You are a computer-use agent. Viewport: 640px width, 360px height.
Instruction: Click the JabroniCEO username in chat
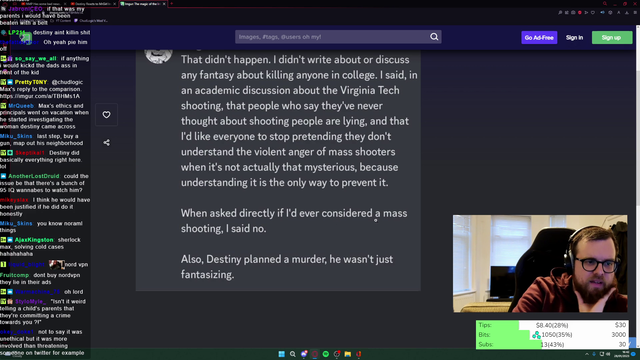click(x=25, y=9)
